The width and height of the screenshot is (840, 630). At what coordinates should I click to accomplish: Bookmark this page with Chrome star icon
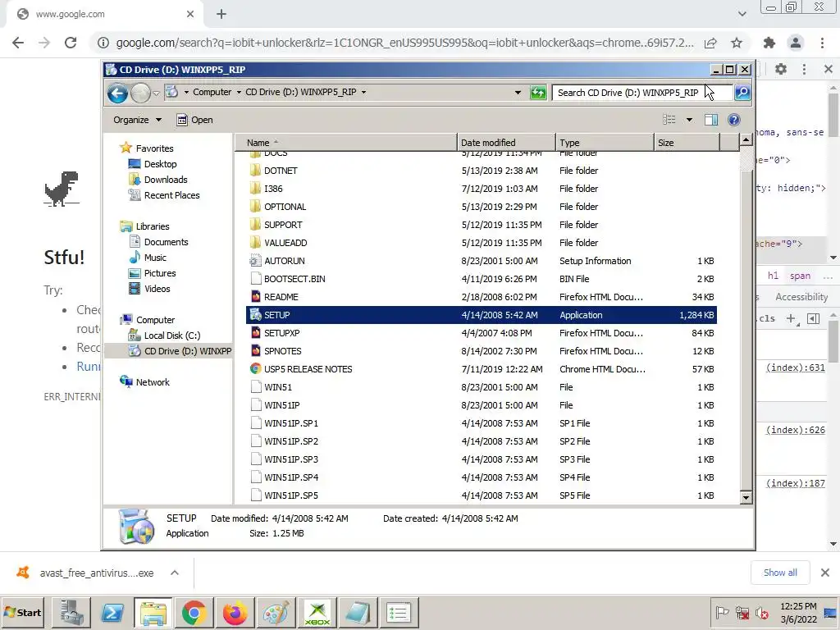[737, 43]
